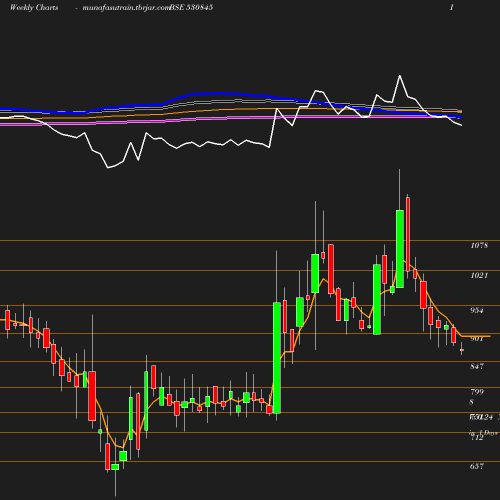The image size is (500, 500).
Task: Click the 'Weekly Charts' title text
Action: tap(34, 8)
